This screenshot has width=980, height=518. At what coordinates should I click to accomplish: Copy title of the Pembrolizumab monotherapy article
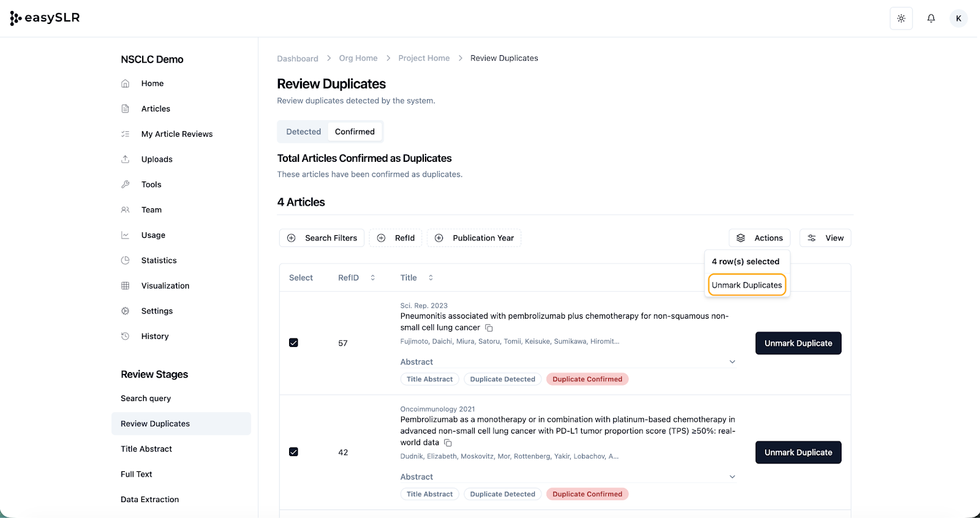448,443
